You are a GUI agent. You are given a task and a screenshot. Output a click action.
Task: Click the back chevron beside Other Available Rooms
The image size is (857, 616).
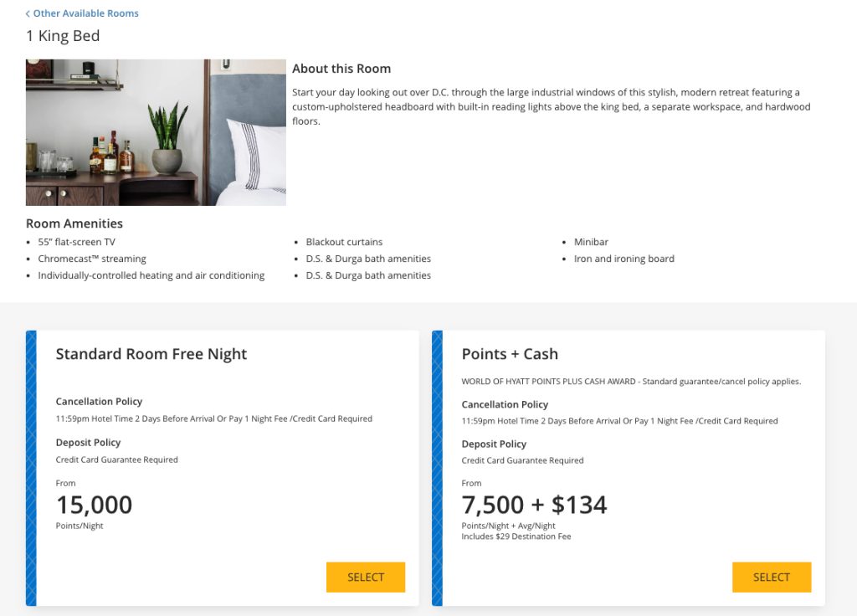click(x=28, y=14)
